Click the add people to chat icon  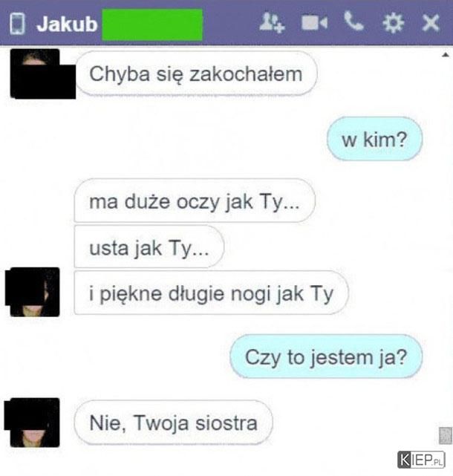[272, 22]
